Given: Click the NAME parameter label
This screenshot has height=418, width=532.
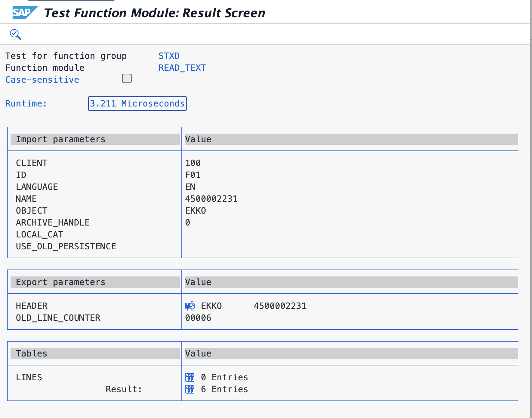Looking at the screenshot, I should tap(26, 199).
